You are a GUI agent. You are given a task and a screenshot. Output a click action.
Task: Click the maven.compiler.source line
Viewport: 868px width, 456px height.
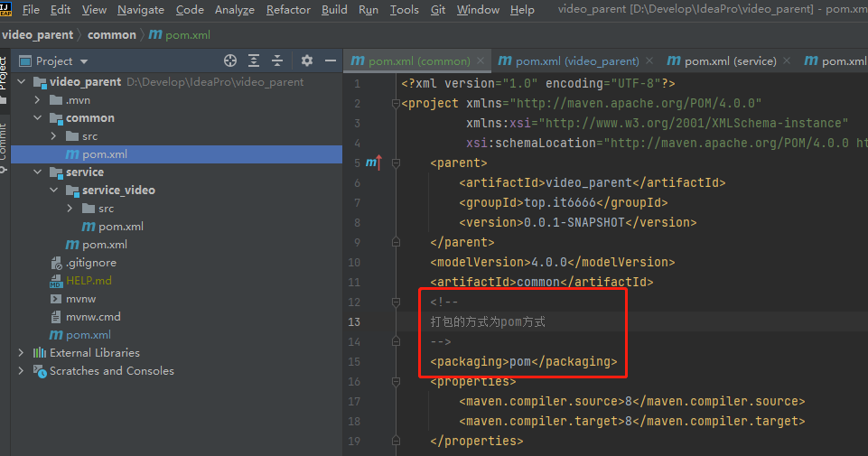pyautogui.click(x=631, y=401)
